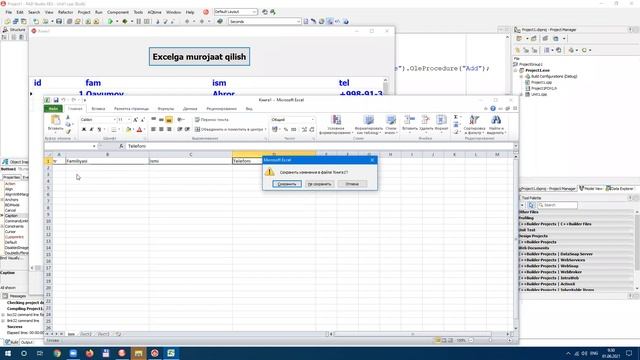Switch to Model View tab in RAD Studio
The image size is (640, 360).
[591, 189]
